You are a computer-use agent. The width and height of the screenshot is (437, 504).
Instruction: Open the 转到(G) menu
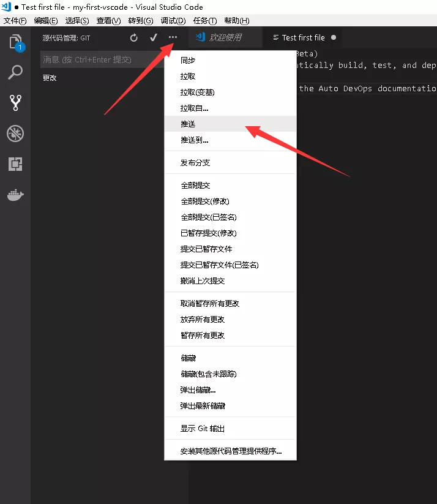pyautogui.click(x=140, y=21)
